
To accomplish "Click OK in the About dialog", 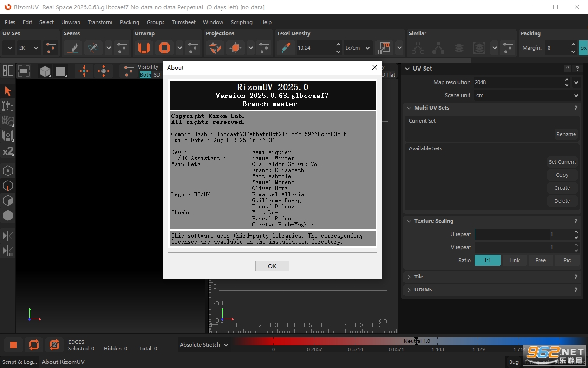I will click(272, 266).
